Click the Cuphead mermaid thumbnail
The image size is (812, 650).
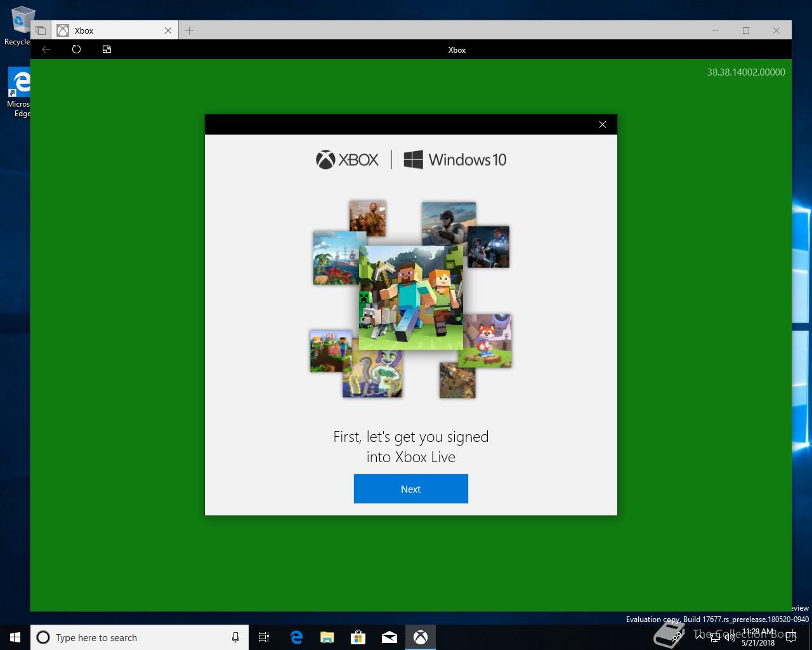click(x=372, y=373)
